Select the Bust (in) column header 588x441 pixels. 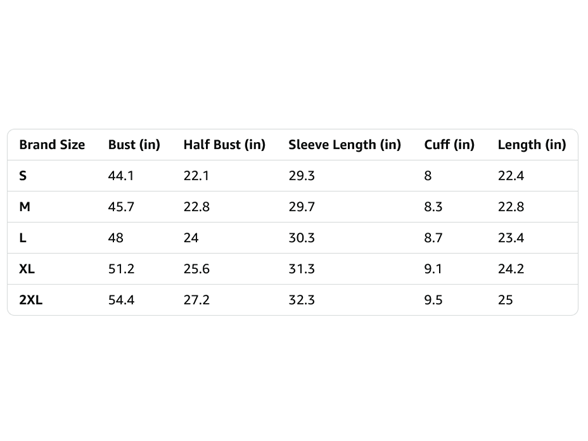point(134,145)
